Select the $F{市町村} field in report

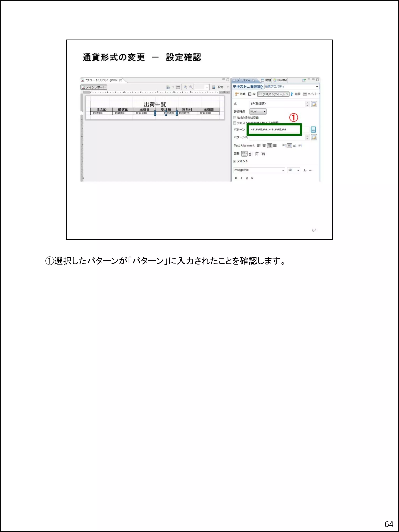[187, 113]
